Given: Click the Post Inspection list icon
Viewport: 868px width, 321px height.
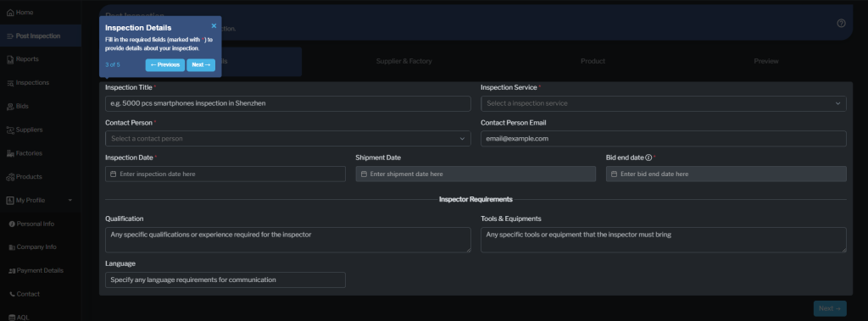Looking at the screenshot, I should click(x=10, y=36).
